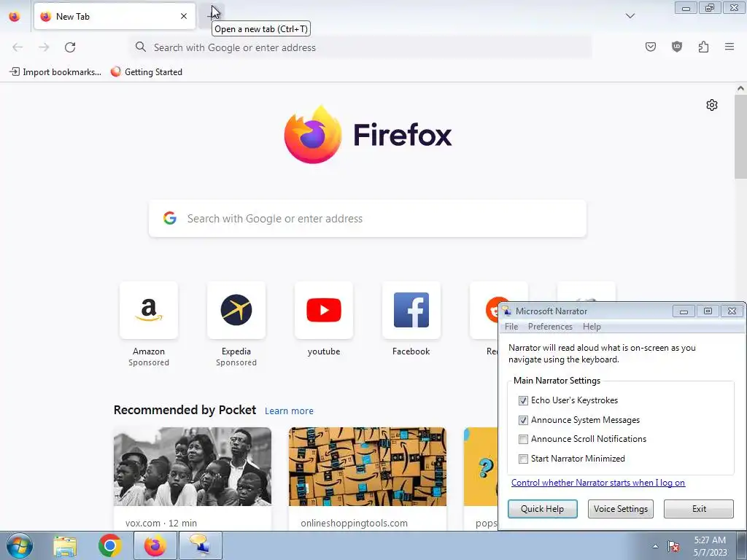This screenshot has width=747, height=560.
Task: Toggle Announce System Messages checkbox
Action: 523,420
